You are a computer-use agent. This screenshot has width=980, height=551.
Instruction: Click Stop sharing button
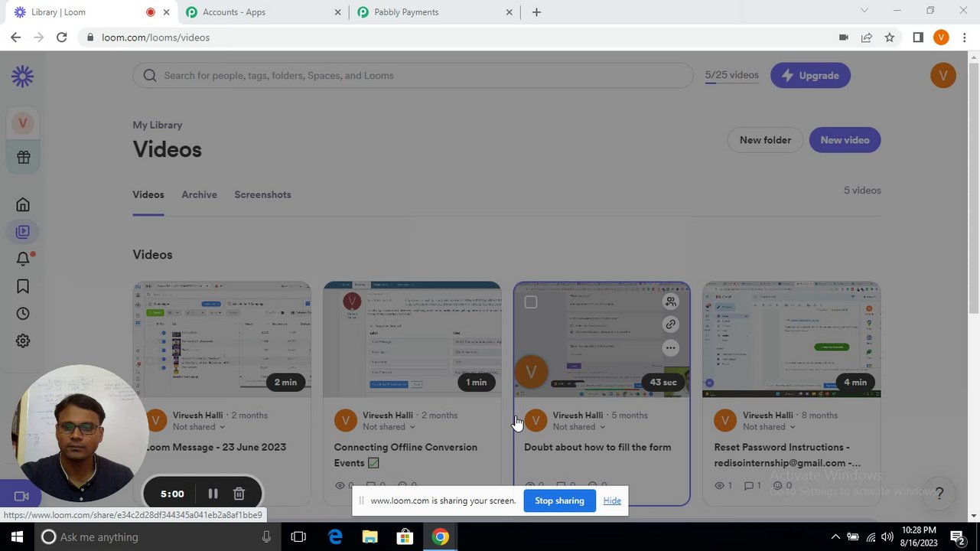coord(559,500)
